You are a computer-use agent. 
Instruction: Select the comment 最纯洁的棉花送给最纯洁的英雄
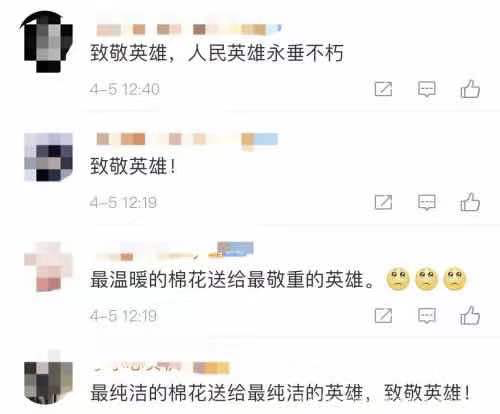[227, 393]
